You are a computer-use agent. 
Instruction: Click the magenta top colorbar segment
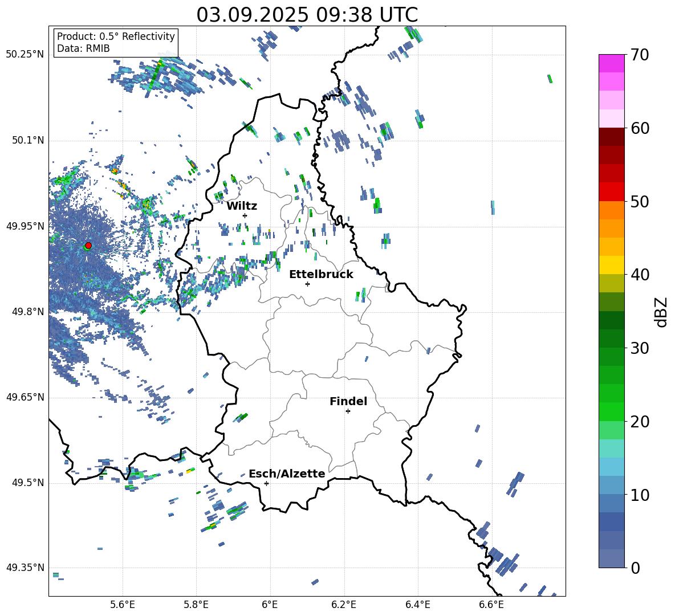(611, 63)
